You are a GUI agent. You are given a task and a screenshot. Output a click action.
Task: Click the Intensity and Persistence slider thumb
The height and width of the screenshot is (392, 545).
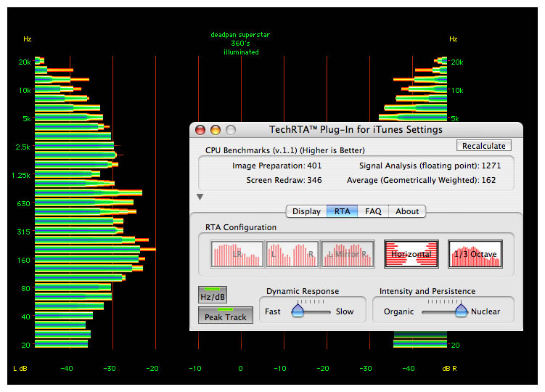462,310
